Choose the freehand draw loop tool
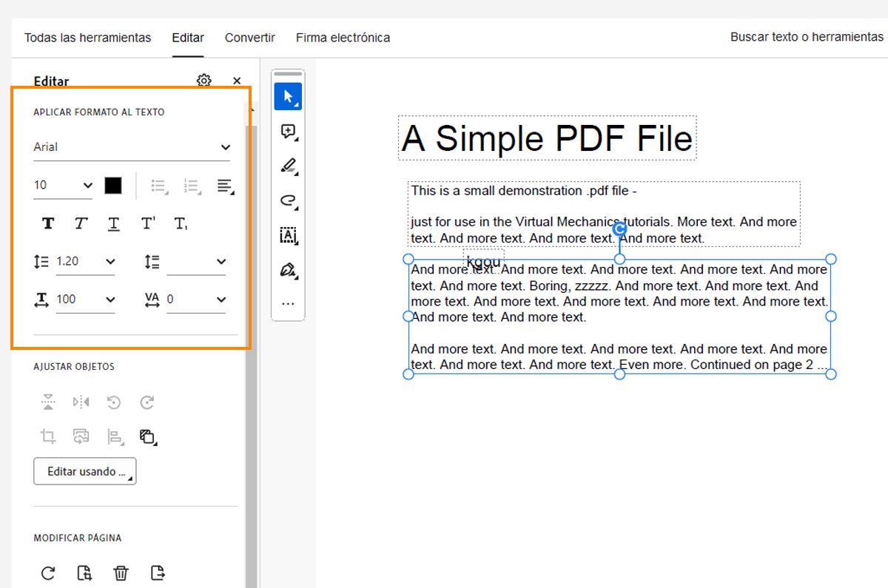The height and width of the screenshot is (588, 888). click(x=288, y=200)
